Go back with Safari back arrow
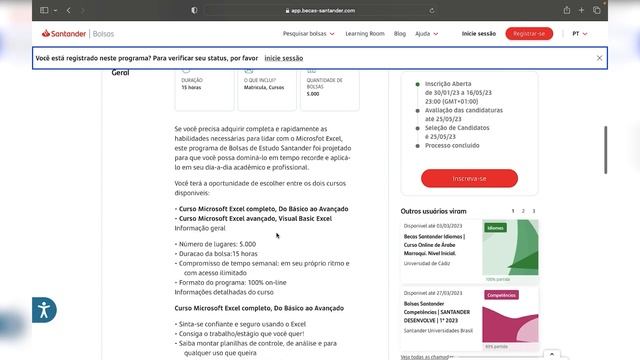 click(x=69, y=10)
